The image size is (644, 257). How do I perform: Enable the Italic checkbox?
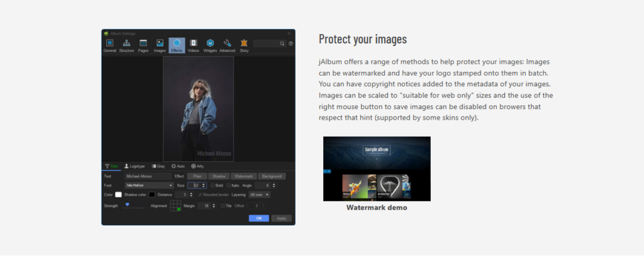pyautogui.click(x=229, y=185)
